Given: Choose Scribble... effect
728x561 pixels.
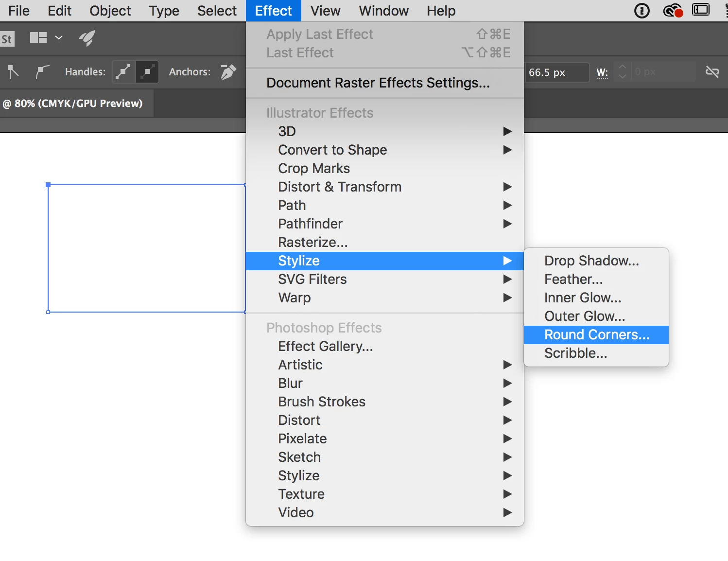Looking at the screenshot, I should point(596,353).
